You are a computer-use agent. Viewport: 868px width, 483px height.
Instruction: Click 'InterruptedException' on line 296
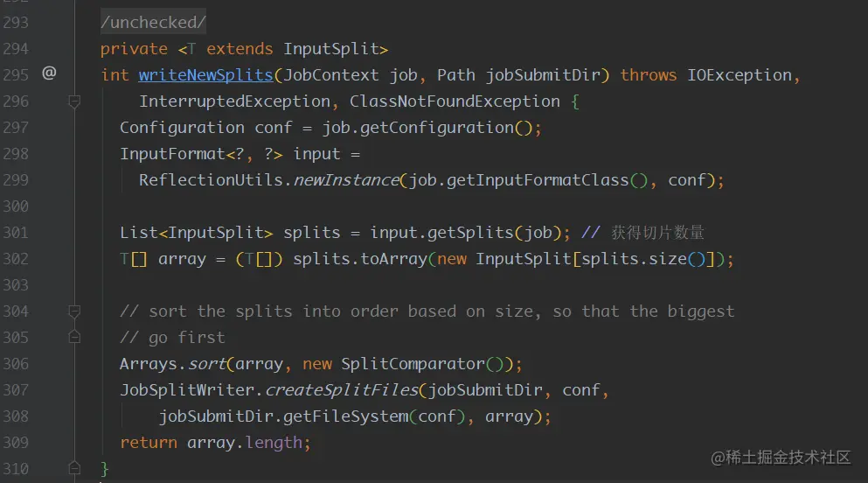click(235, 101)
